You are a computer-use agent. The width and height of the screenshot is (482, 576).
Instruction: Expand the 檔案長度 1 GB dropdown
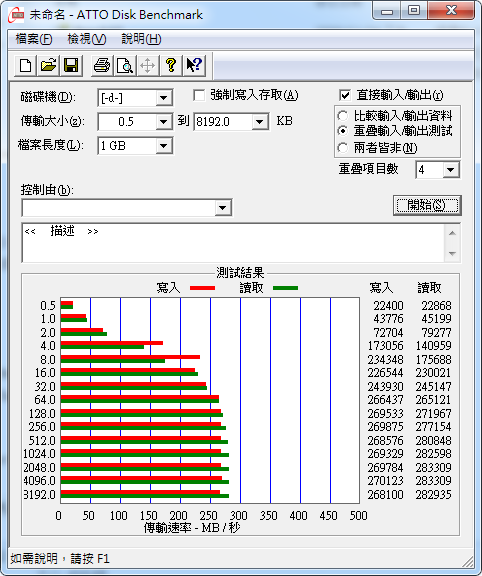(x=163, y=146)
